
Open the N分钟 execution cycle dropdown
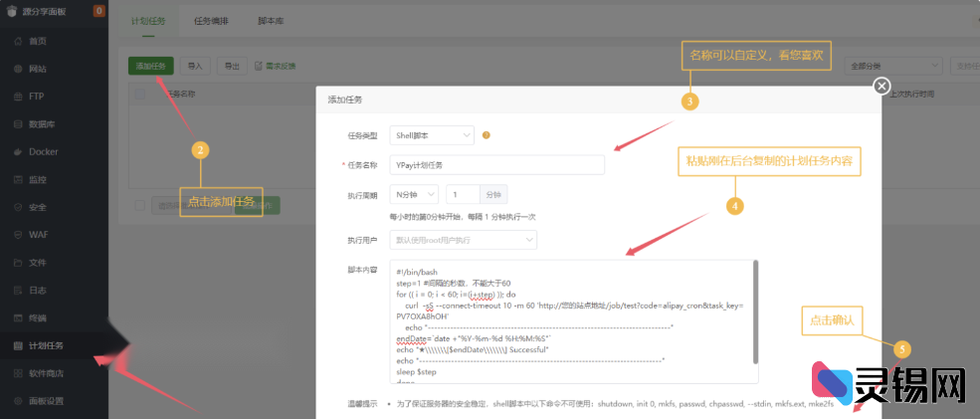[x=413, y=195]
